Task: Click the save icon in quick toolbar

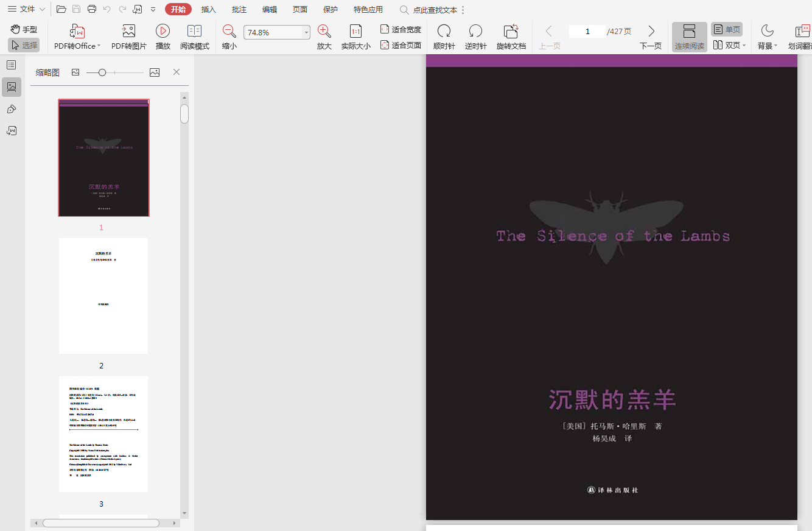Action: pyautogui.click(x=76, y=9)
